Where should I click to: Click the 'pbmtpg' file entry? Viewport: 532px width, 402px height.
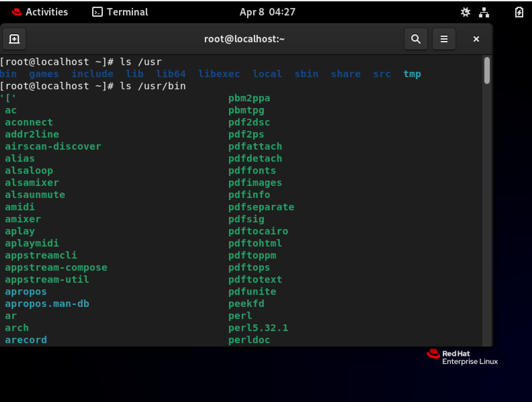click(246, 111)
